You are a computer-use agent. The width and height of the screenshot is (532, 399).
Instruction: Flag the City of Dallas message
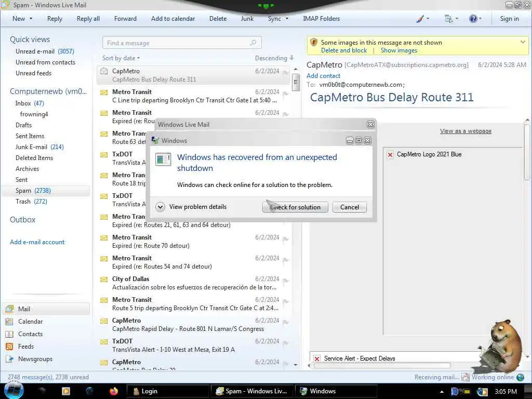pyautogui.click(x=285, y=280)
